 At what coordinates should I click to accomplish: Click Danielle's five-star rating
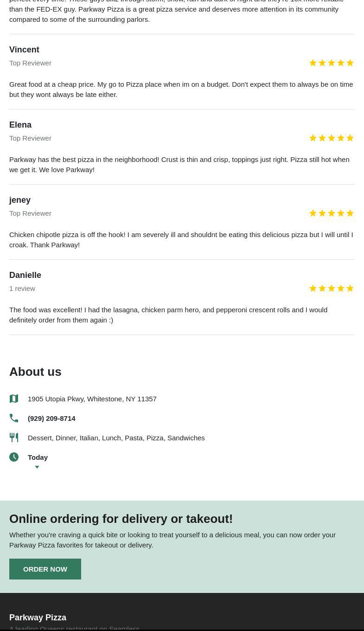tap(332, 289)
